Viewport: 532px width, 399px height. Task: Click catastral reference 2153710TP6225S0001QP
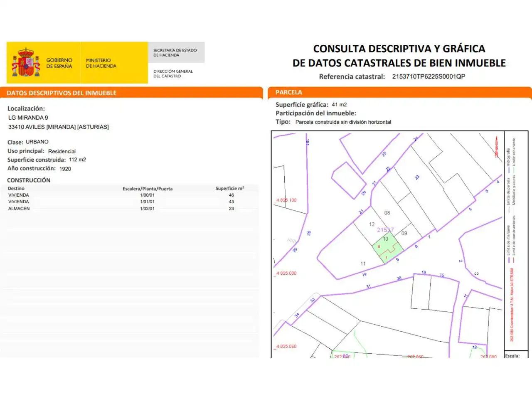click(429, 76)
